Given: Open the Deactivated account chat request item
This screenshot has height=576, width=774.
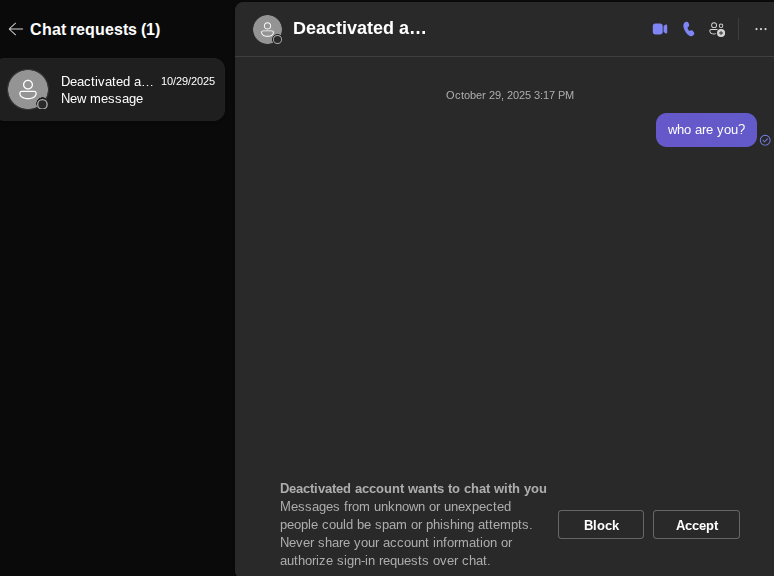Looking at the screenshot, I should [x=112, y=89].
